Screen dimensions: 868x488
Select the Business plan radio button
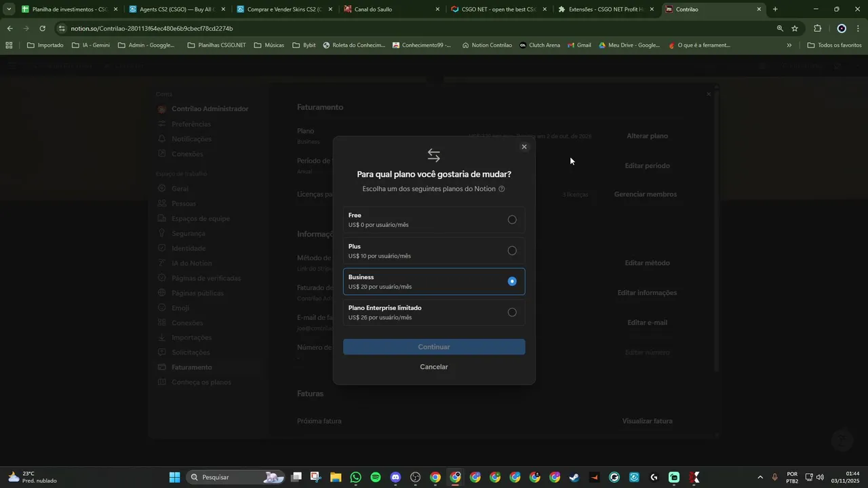click(x=512, y=281)
